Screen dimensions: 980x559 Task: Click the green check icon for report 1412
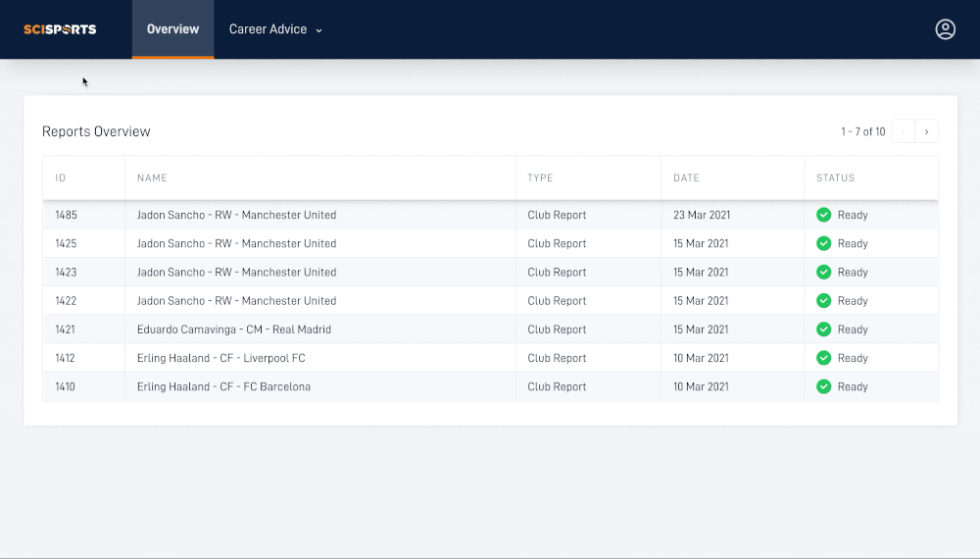tap(824, 358)
